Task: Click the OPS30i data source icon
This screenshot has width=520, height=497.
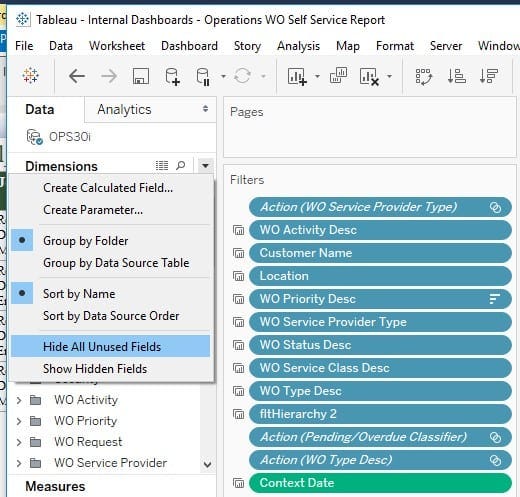Action: pyautogui.click(x=34, y=137)
